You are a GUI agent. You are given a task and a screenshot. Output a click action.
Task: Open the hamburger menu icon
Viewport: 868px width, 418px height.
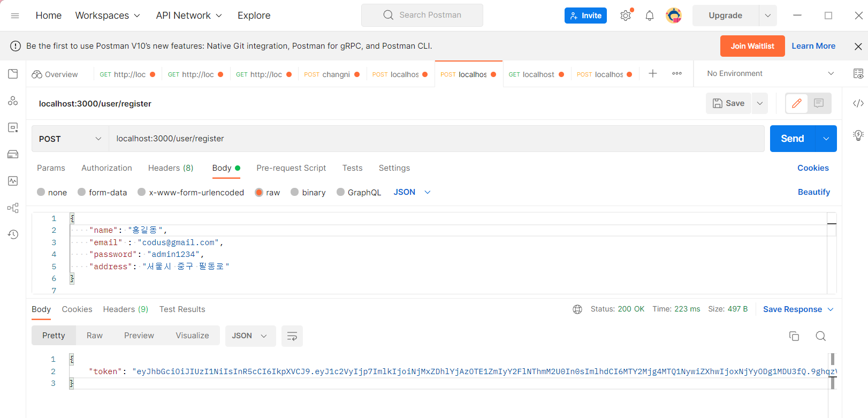click(15, 16)
